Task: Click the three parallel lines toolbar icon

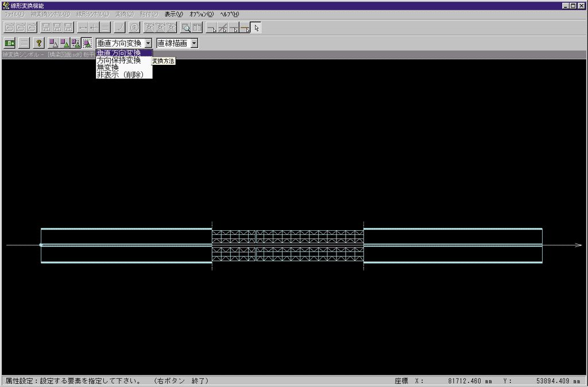Action: coord(105,28)
